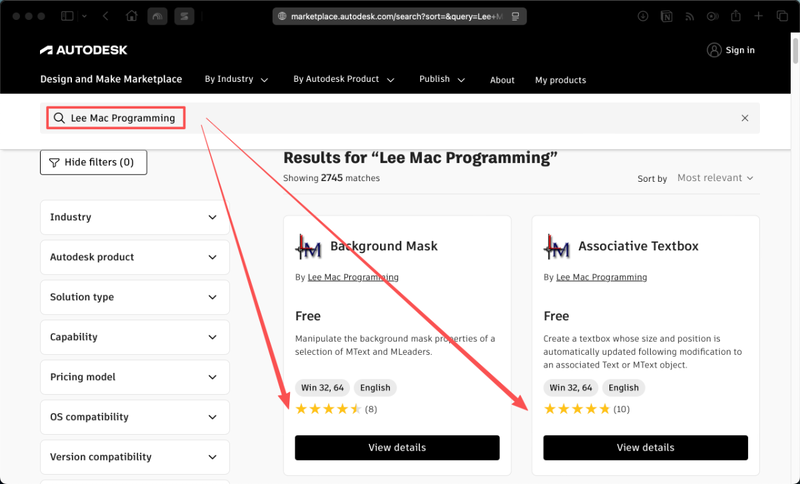Expand the OS compatibility filter

(135, 417)
